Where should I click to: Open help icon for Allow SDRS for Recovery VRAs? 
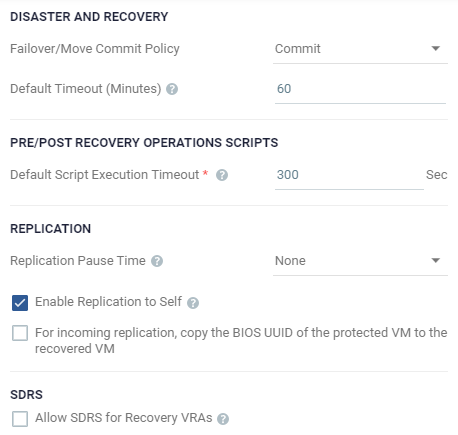223,419
